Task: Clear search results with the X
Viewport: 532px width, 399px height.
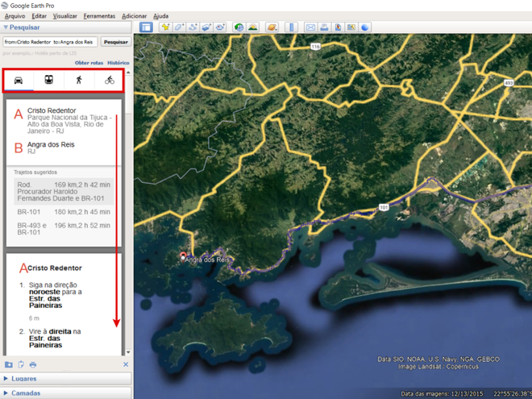Action: (126, 364)
